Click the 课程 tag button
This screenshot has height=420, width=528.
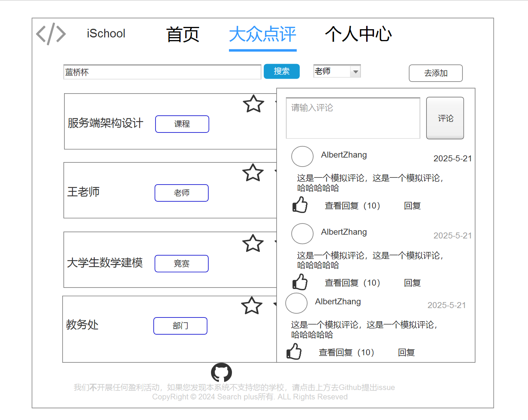(182, 124)
